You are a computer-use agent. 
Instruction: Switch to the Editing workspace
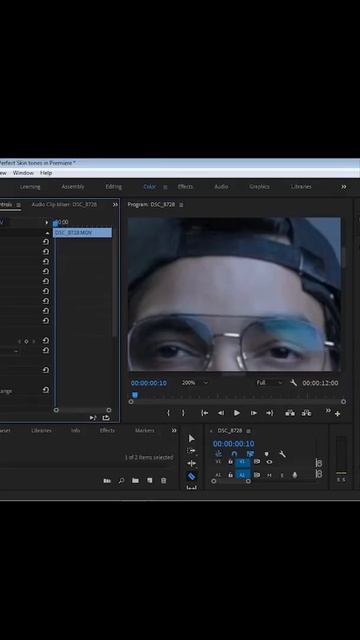(113, 187)
